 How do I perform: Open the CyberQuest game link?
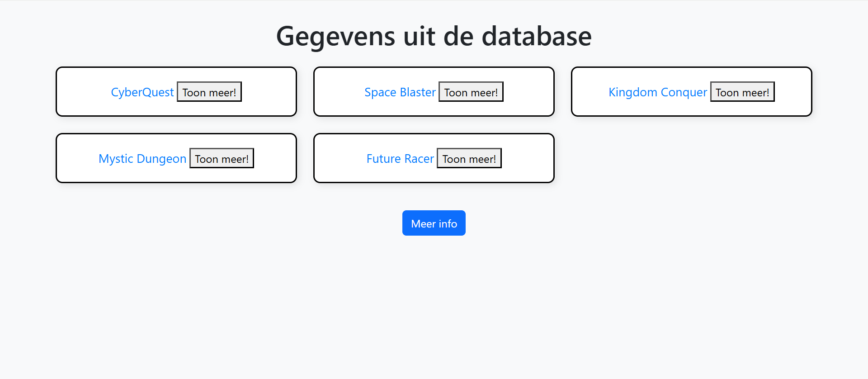142,92
